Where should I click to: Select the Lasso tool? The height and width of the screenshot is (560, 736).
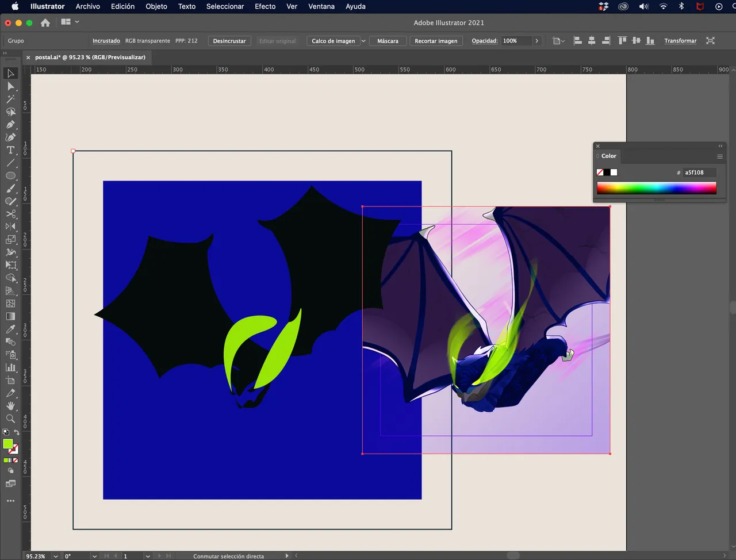10,112
